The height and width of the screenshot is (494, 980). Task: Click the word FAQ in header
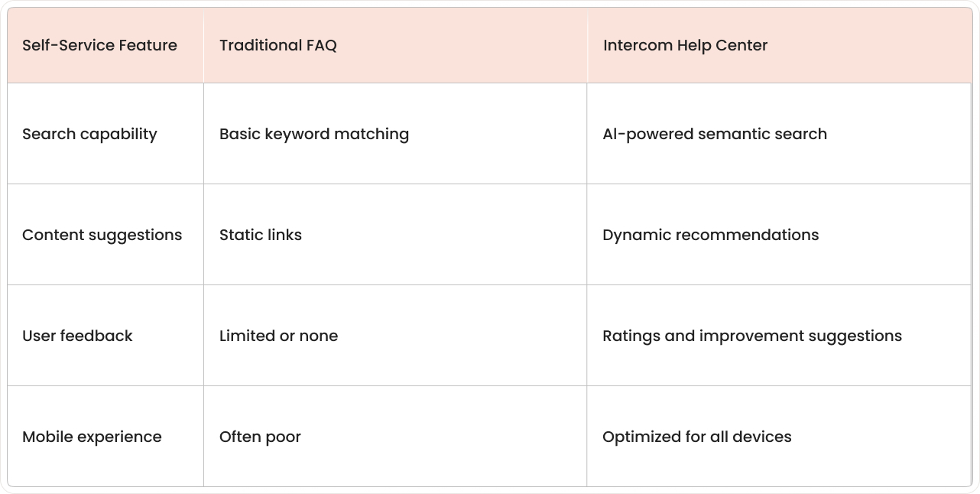(320, 45)
